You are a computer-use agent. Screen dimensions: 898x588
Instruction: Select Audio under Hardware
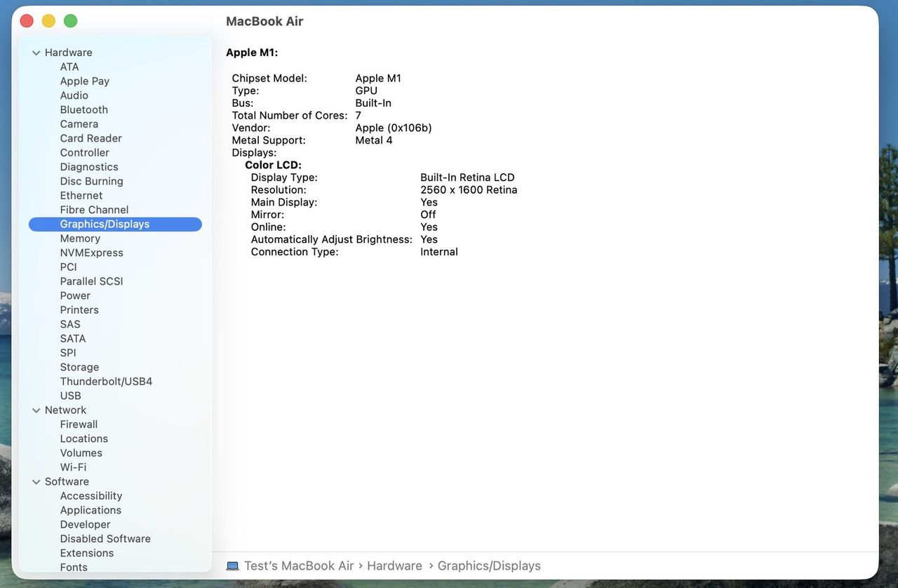tap(74, 95)
